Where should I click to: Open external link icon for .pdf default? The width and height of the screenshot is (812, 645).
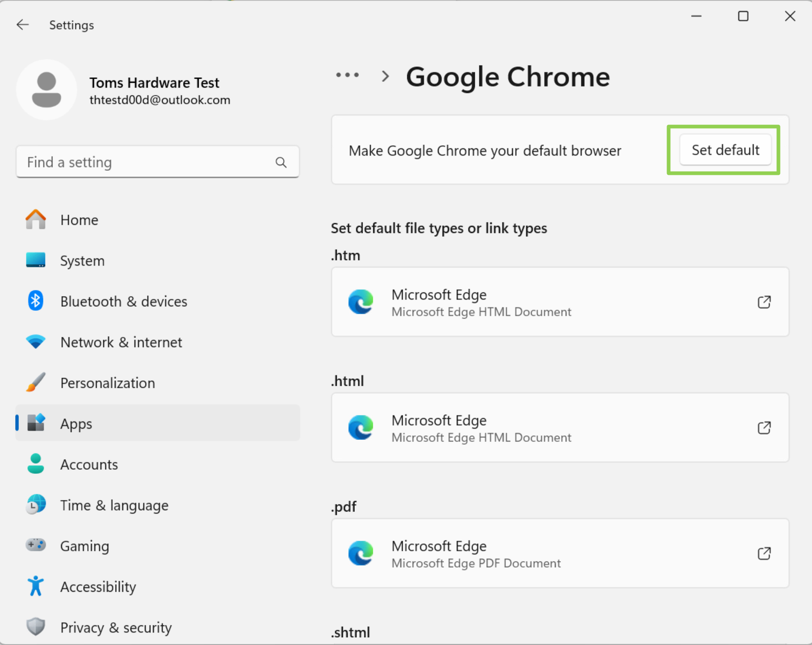pyautogui.click(x=764, y=554)
